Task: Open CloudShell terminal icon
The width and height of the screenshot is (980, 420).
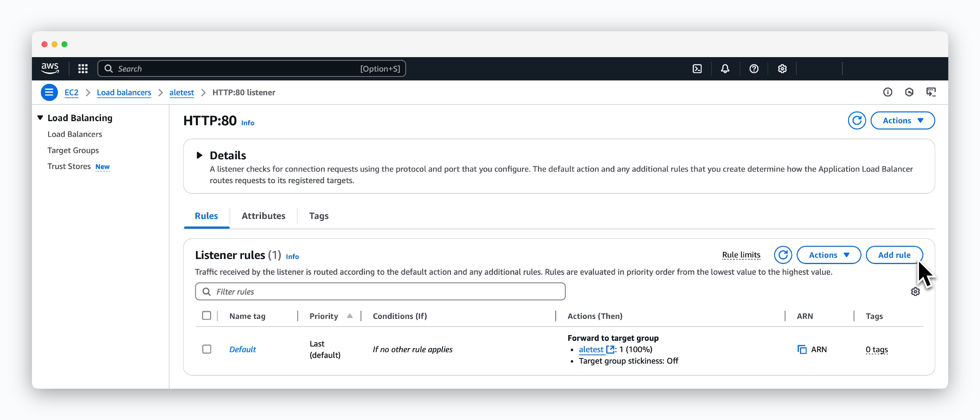Action: click(697, 69)
